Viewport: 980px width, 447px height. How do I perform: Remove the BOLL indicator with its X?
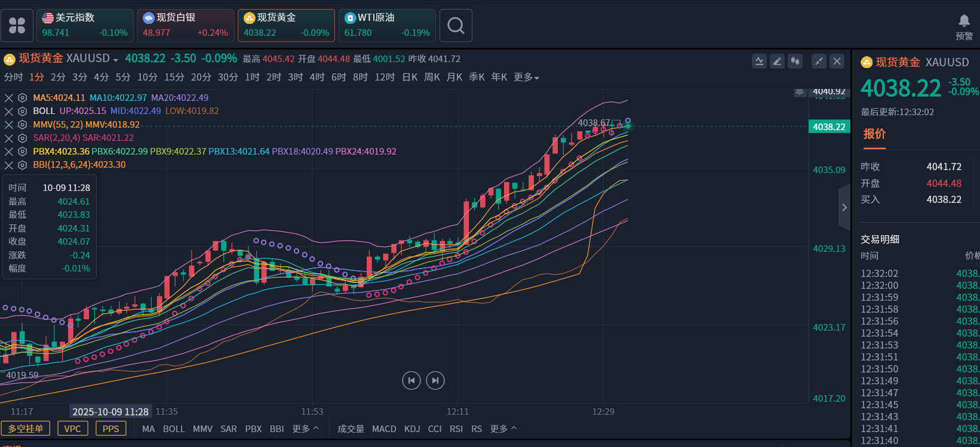pyautogui.click(x=9, y=111)
